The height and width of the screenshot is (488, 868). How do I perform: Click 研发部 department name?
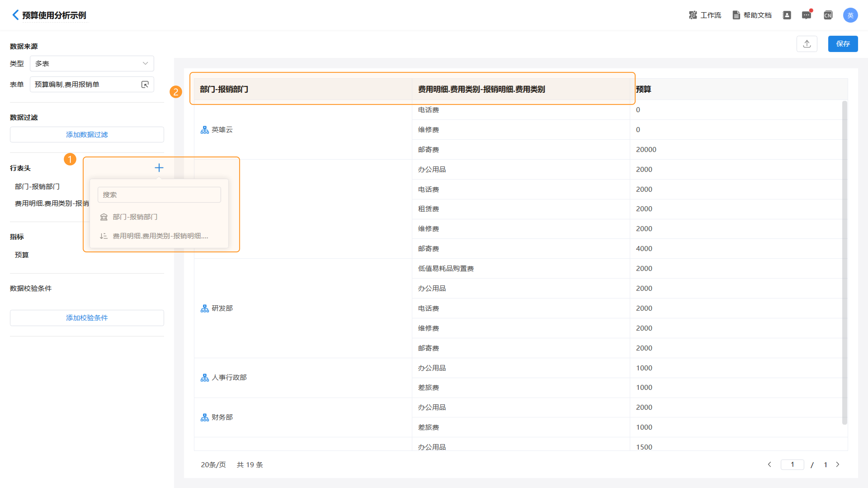coord(222,308)
